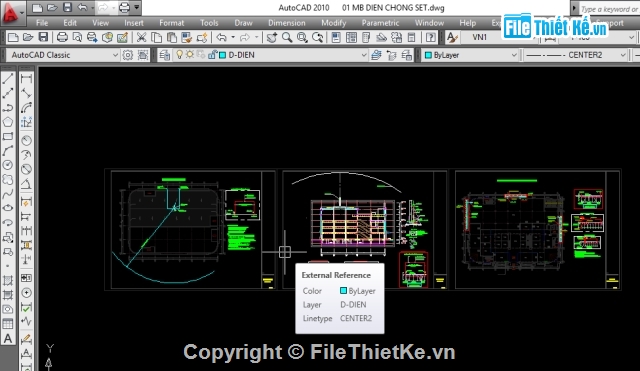Click the Cut scissors icon
The image size is (640, 371).
[x=141, y=38]
